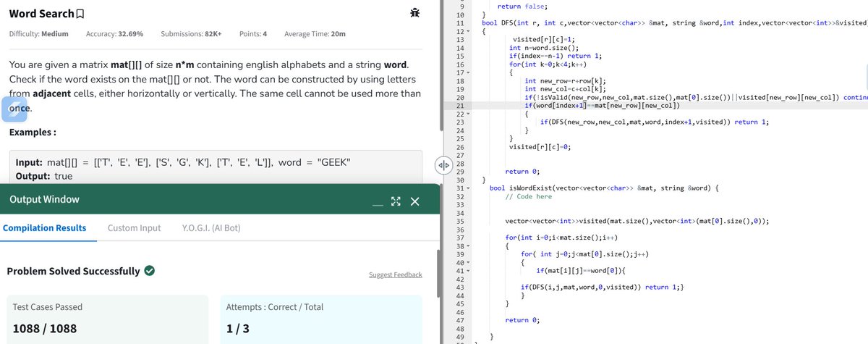
Task: Expand Output Window to fullscreen
Action: (396, 202)
